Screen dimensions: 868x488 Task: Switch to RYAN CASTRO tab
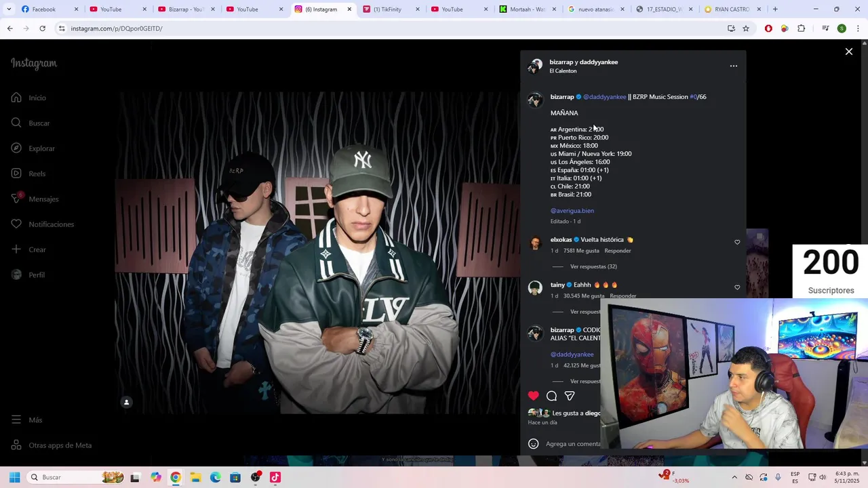tap(731, 9)
